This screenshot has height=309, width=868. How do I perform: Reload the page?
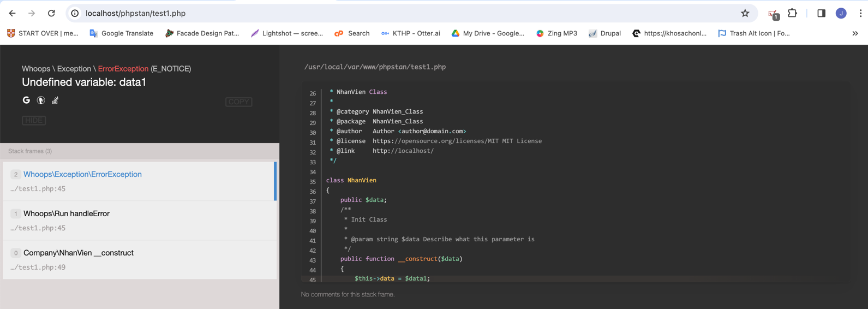51,13
